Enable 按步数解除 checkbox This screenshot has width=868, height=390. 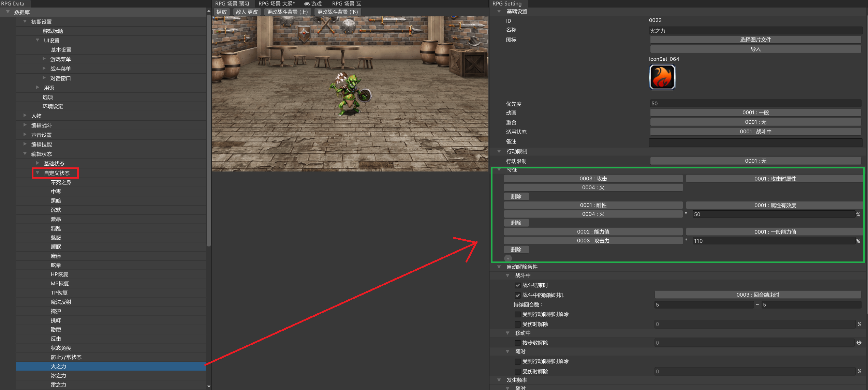click(x=517, y=343)
